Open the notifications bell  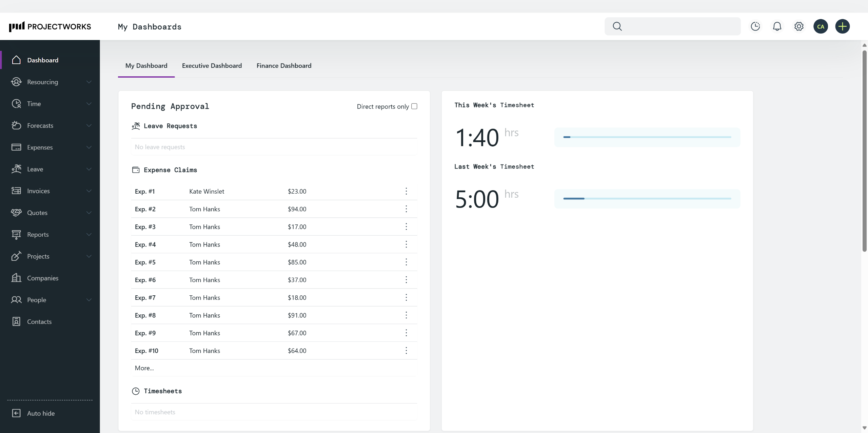click(777, 26)
